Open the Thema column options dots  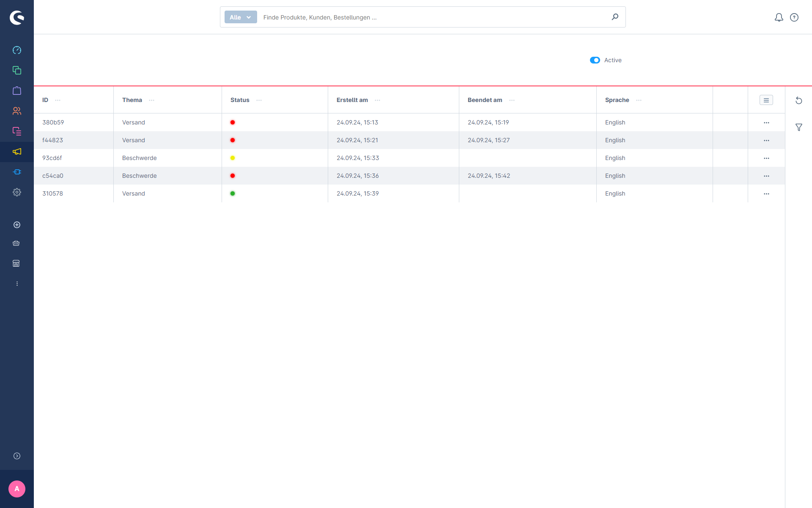point(152,100)
